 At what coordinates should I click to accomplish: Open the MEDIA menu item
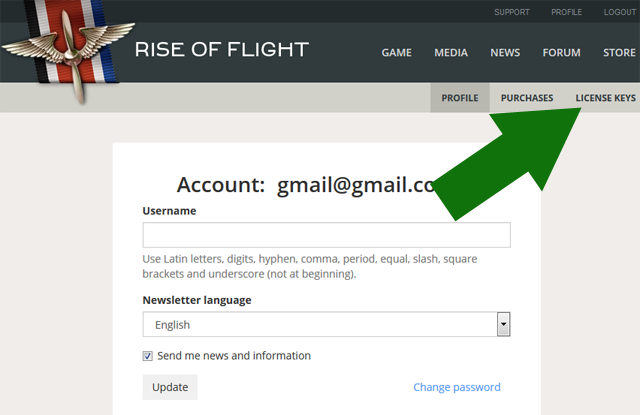(451, 53)
